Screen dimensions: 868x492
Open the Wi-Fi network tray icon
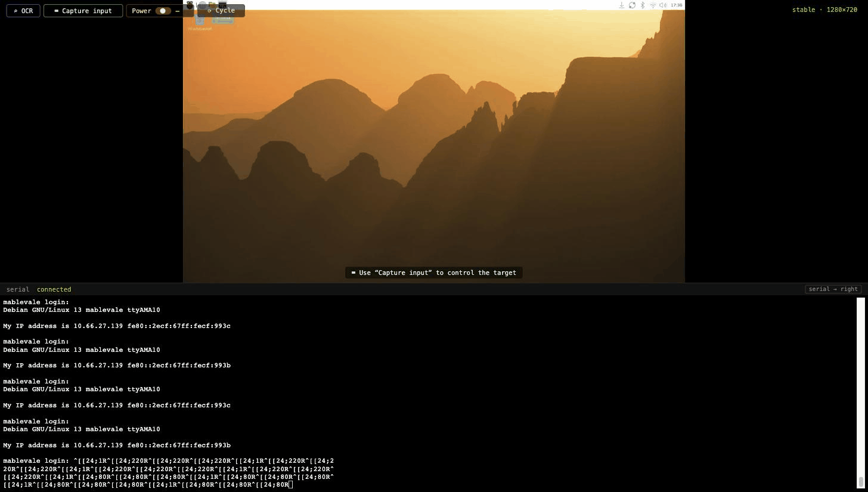653,5
